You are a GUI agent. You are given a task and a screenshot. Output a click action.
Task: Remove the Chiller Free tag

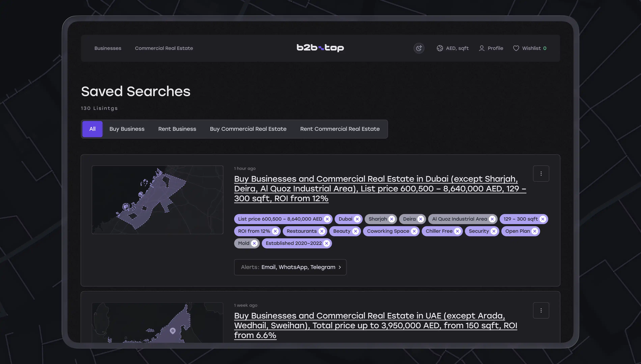[457, 231]
